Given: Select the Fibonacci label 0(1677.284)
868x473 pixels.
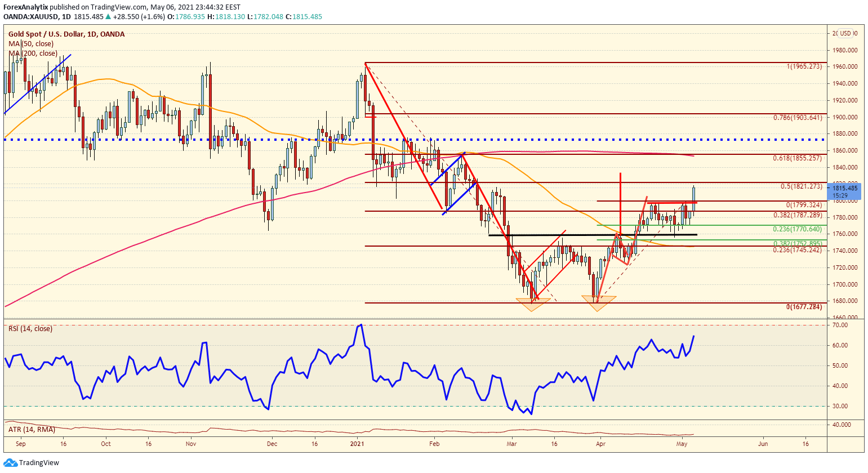Looking at the screenshot, I should point(804,307).
